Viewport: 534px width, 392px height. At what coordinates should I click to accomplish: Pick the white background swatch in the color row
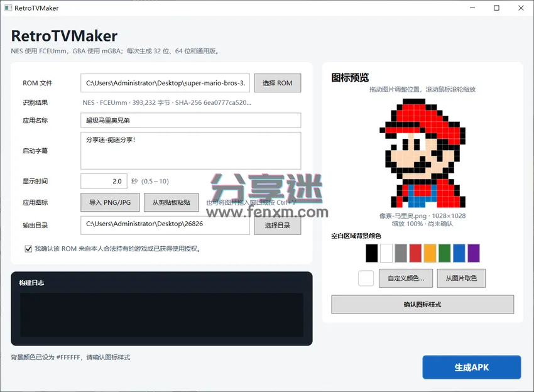(386, 253)
